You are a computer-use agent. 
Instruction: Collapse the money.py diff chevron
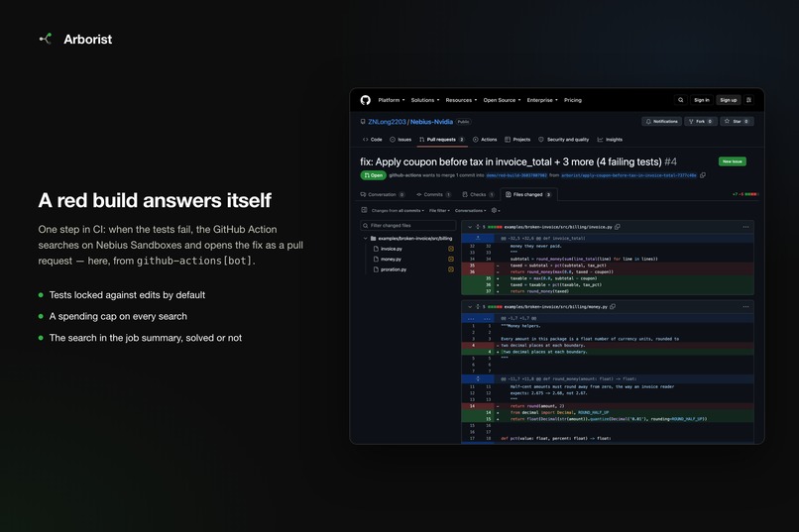[469, 307]
